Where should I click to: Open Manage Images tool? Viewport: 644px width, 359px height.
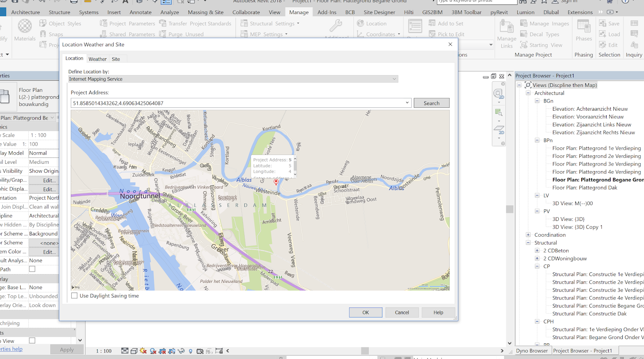545,24
